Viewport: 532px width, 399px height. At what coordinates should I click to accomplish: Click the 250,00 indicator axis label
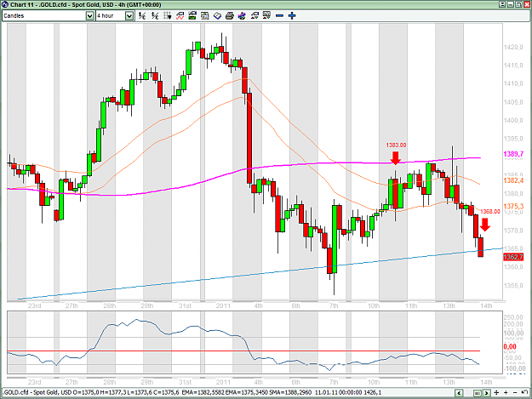[513, 317]
